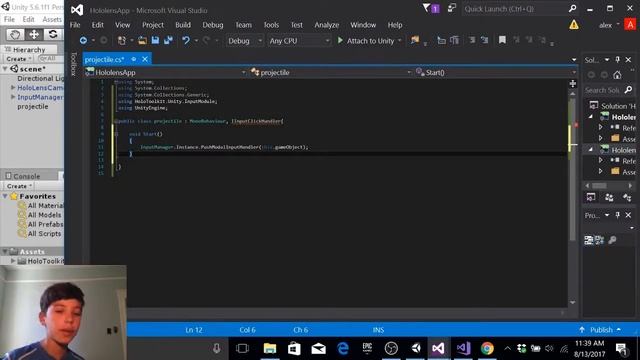Open the Analyze menu
640x360 pixels.
[x=327, y=25]
